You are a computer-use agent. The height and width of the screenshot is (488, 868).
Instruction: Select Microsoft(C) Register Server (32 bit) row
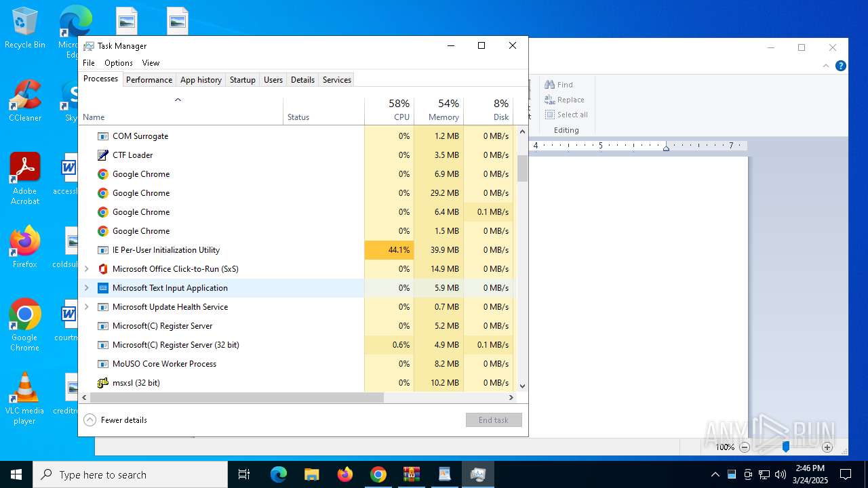point(297,345)
